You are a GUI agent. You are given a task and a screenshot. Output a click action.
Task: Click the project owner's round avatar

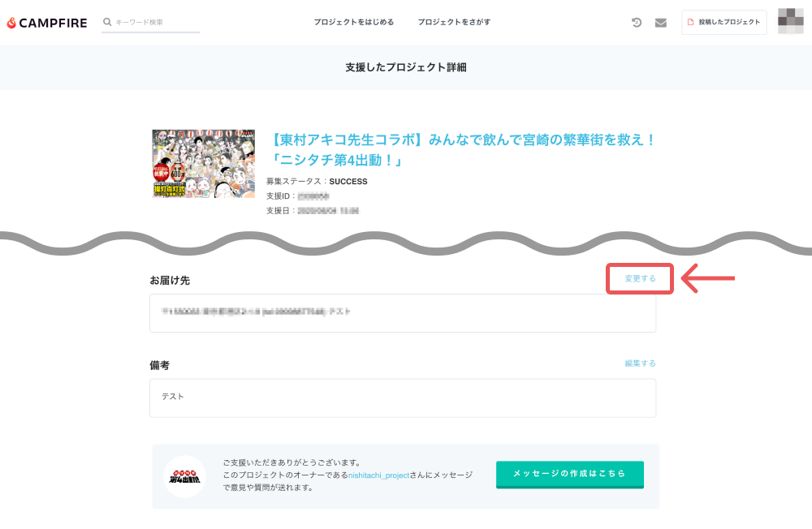(184, 476)
